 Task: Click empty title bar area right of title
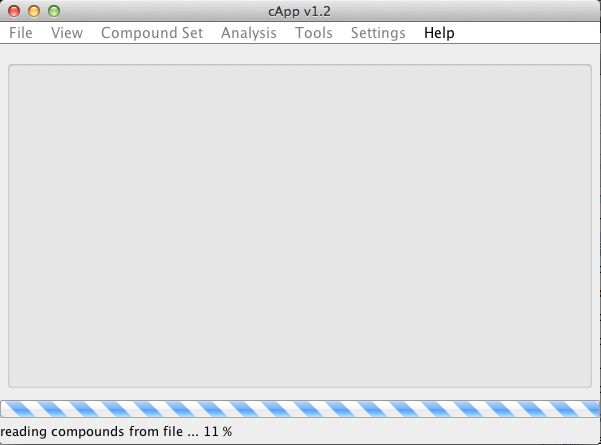(464, 11)
